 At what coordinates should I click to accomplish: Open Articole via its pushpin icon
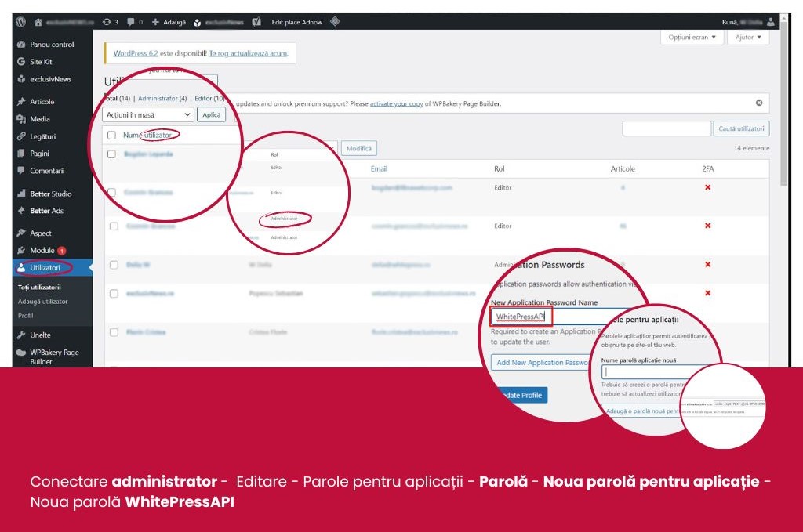click(x=21, y=101)
